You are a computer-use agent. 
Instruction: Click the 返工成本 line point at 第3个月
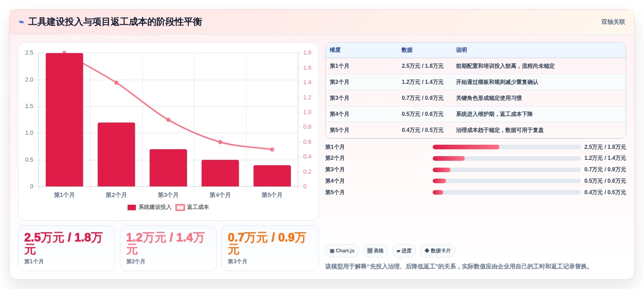[x=168, y=120]
